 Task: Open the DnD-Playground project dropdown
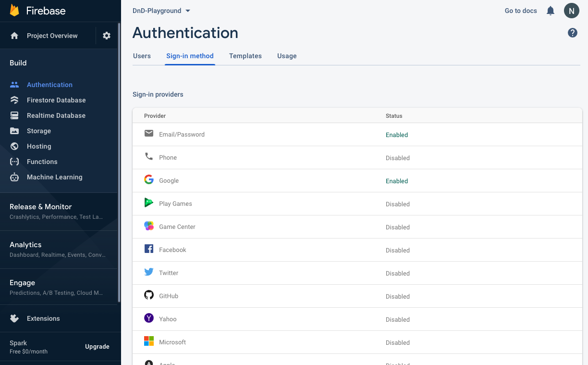[x=161, y=11]
